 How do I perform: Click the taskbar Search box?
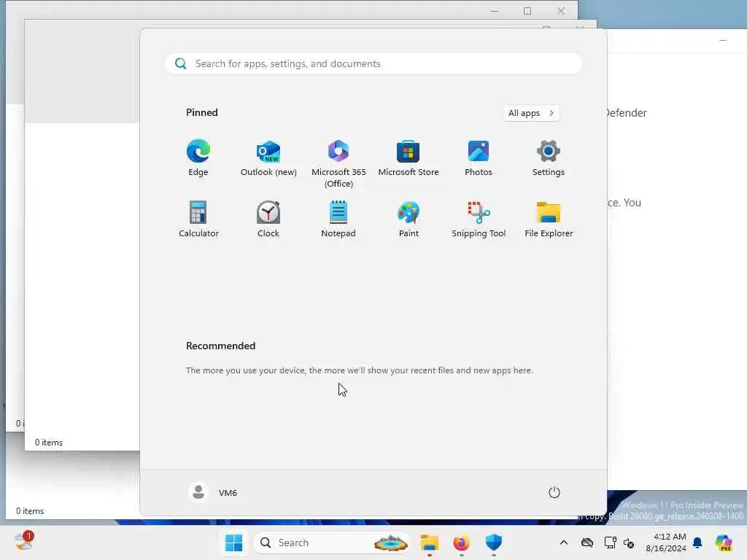332,542
